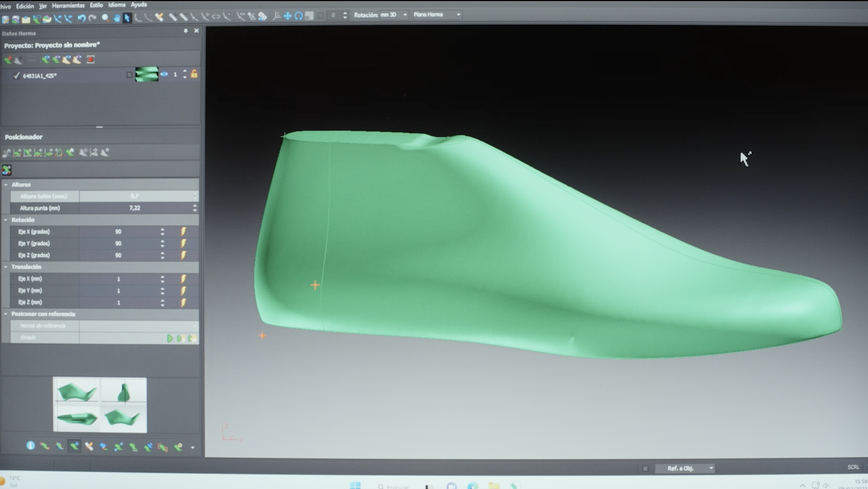868x489 pixels.
Task: Click the blue rotate circle icon
Action: [x=298, y=16]
